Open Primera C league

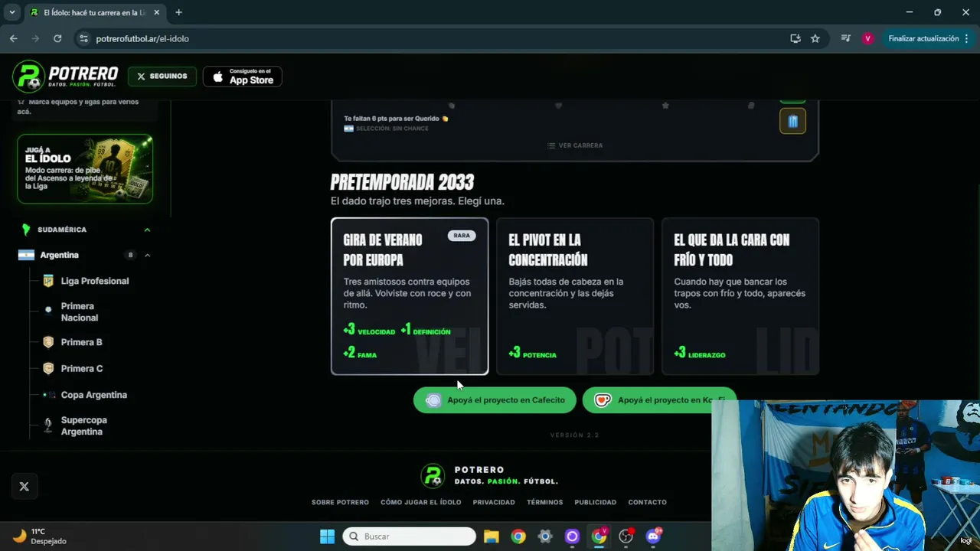[x=82, y=368]
